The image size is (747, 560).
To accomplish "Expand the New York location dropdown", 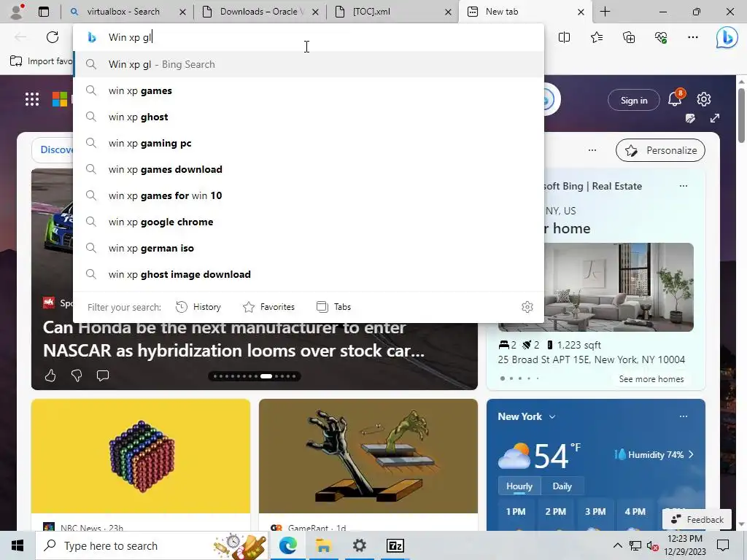I will coord(552,416).
